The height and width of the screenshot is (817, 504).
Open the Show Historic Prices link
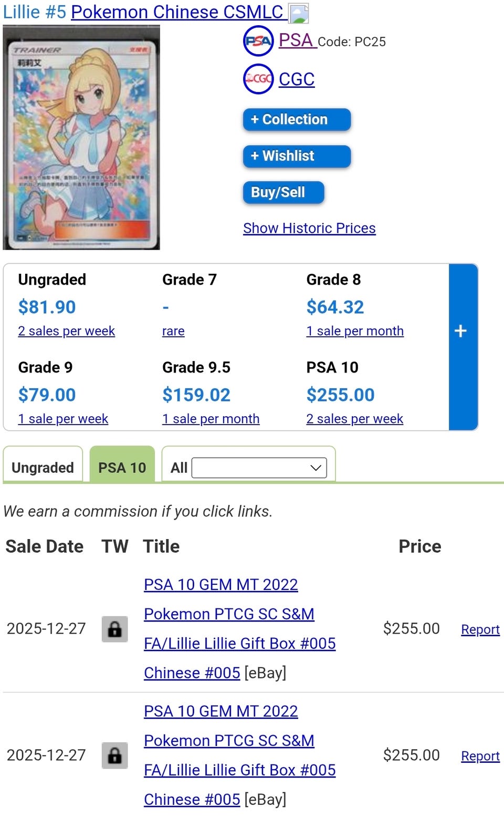(x=309, y=228)
